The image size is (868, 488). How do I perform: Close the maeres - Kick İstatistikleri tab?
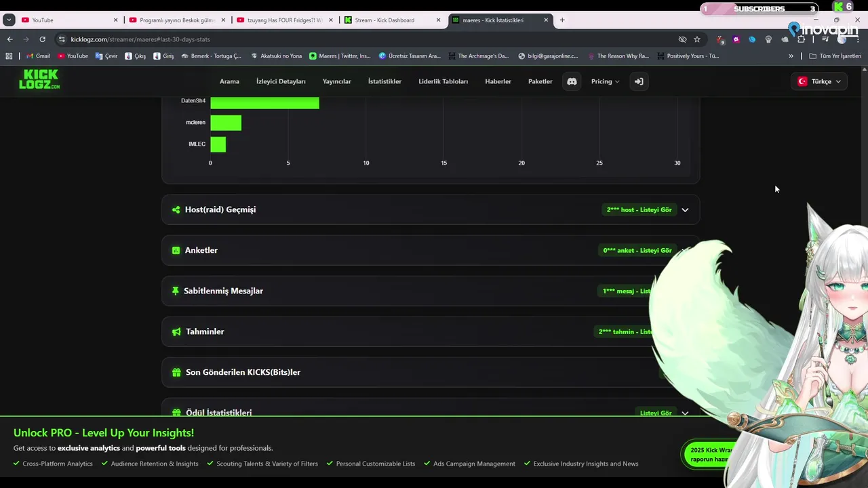(546, 20)
